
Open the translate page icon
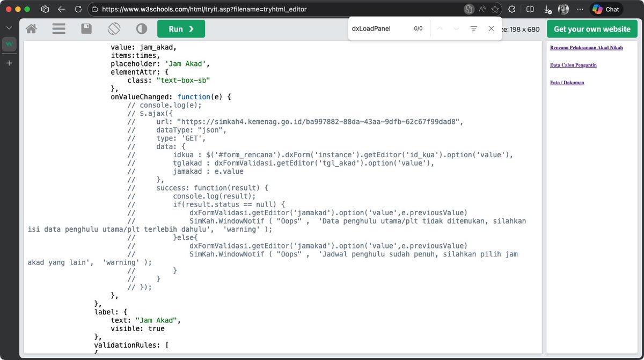click(469, 9)
